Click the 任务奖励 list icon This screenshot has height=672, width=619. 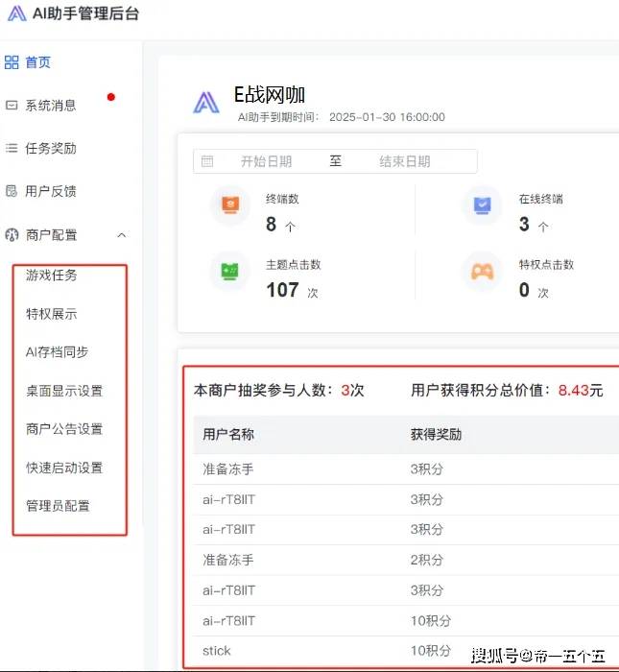[12, 149]
